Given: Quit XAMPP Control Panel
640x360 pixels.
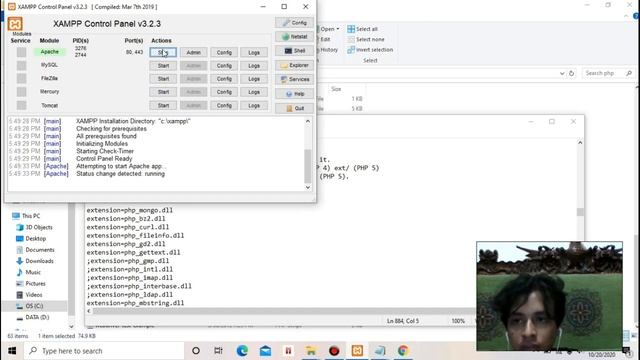Looking at the screenshot, I should [x=294, y=108].
